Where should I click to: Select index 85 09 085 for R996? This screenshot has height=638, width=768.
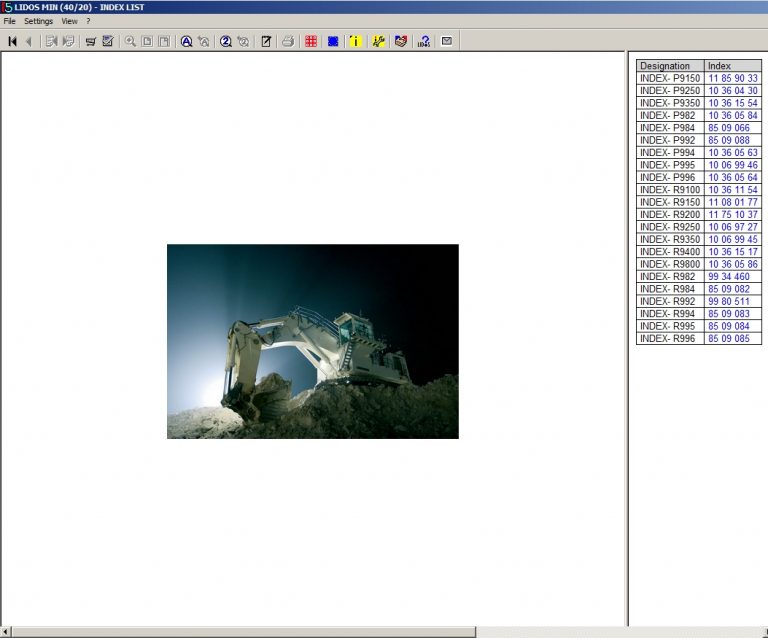click(x=728, y=339)
